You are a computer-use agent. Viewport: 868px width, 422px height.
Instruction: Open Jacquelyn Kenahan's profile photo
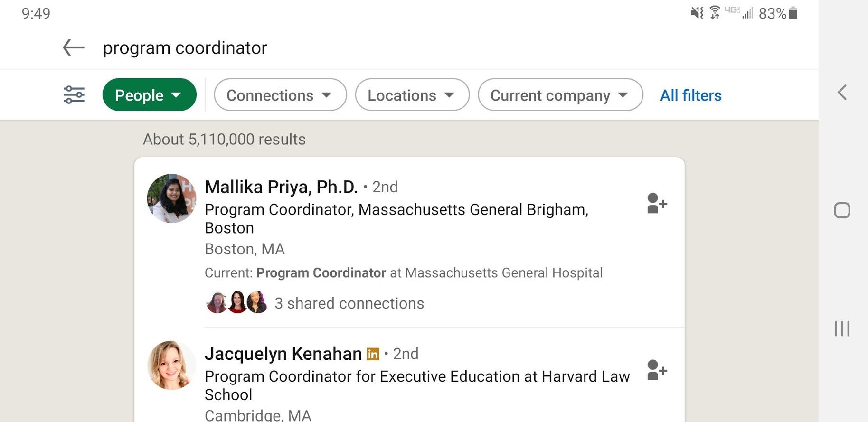[x=171, y=365]
